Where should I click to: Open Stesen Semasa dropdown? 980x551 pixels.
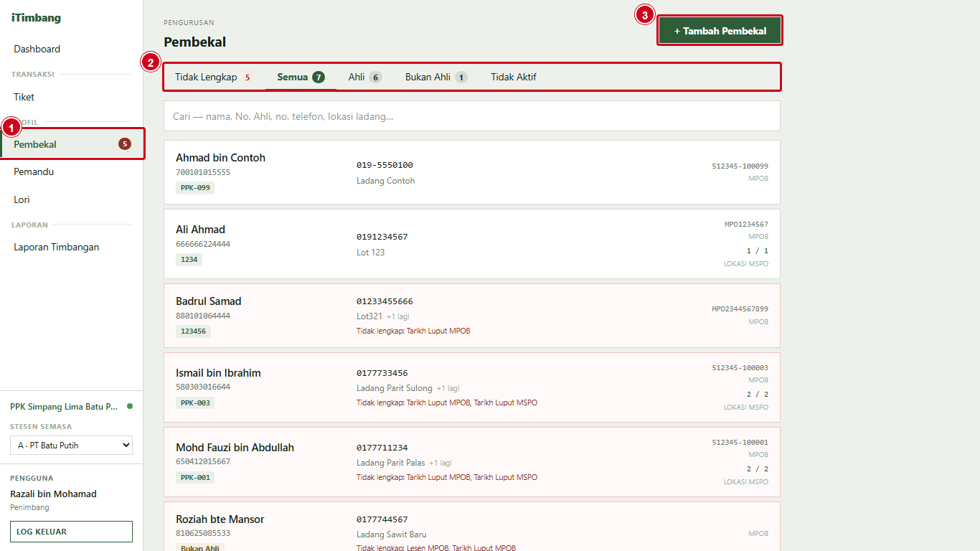pos(71,446)
